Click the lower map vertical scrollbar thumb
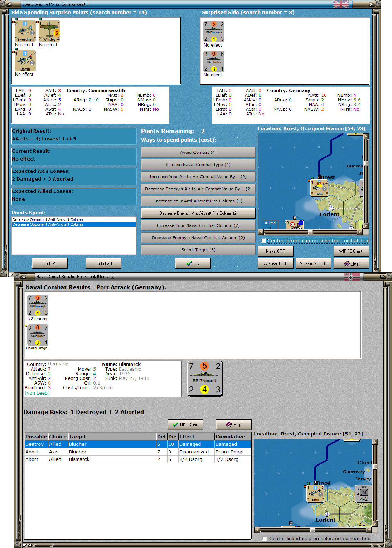The image size is (392, 548). point(375,467)
